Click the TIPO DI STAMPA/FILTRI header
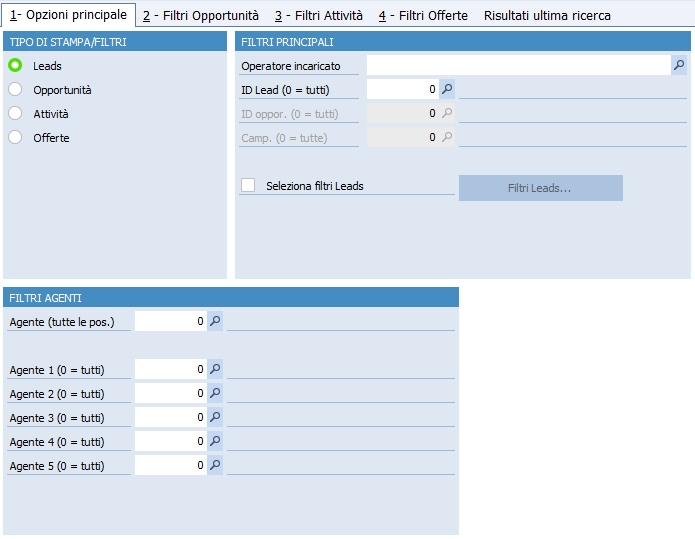The image size is (695, 539). tap(115, 42)
